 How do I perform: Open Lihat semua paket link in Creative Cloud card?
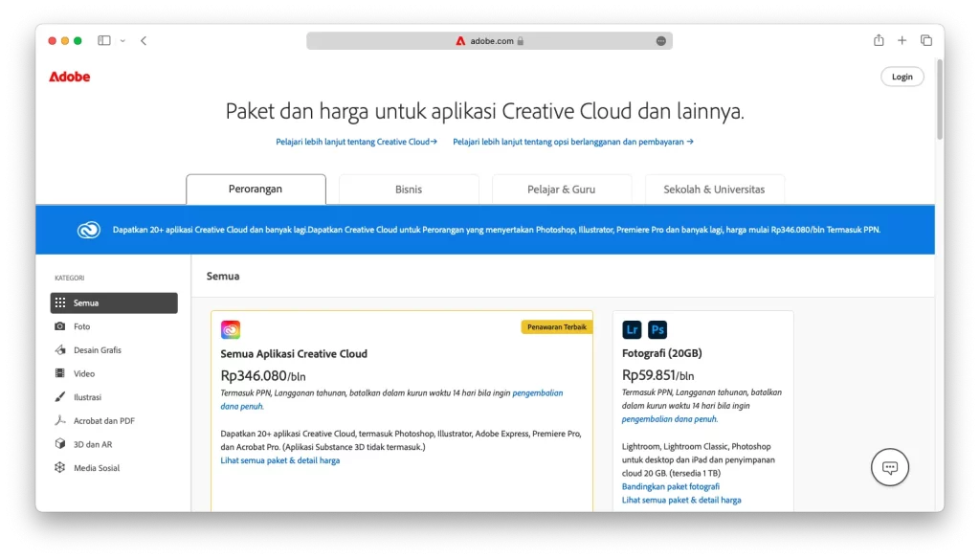[x=280, y=460]
